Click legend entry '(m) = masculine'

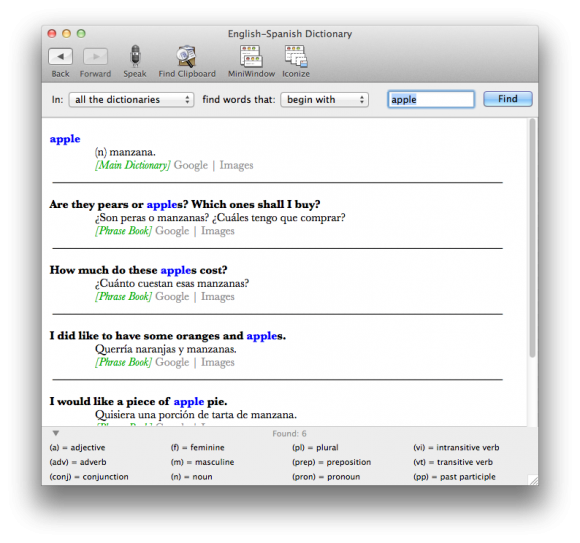point(202,462)
